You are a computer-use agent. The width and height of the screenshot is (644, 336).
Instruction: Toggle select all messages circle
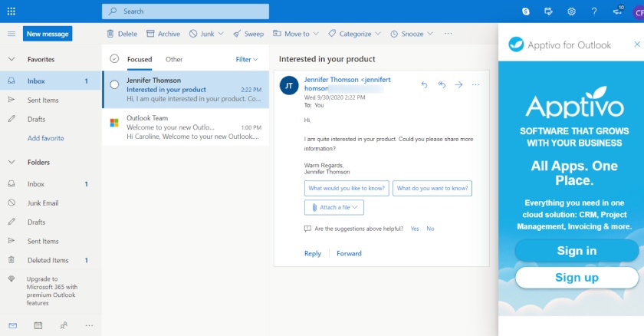click(x=114, y=59)
